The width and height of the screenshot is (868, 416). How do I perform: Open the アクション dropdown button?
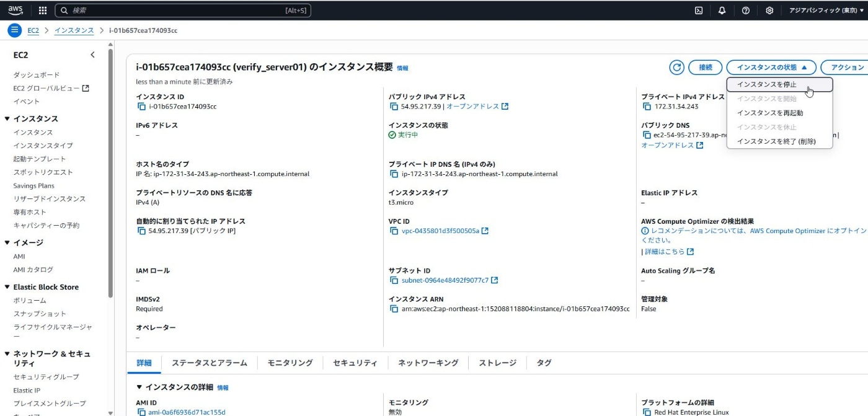coord(844,68)
